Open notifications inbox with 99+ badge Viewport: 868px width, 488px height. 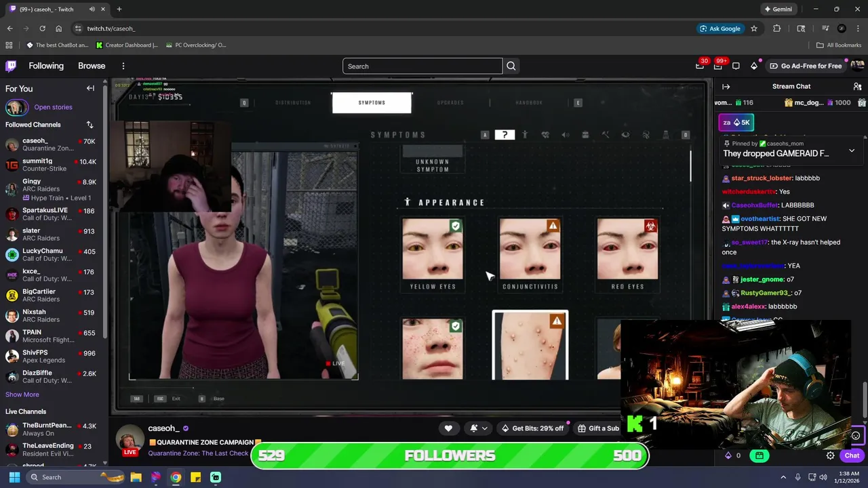[x=718, y=66]
